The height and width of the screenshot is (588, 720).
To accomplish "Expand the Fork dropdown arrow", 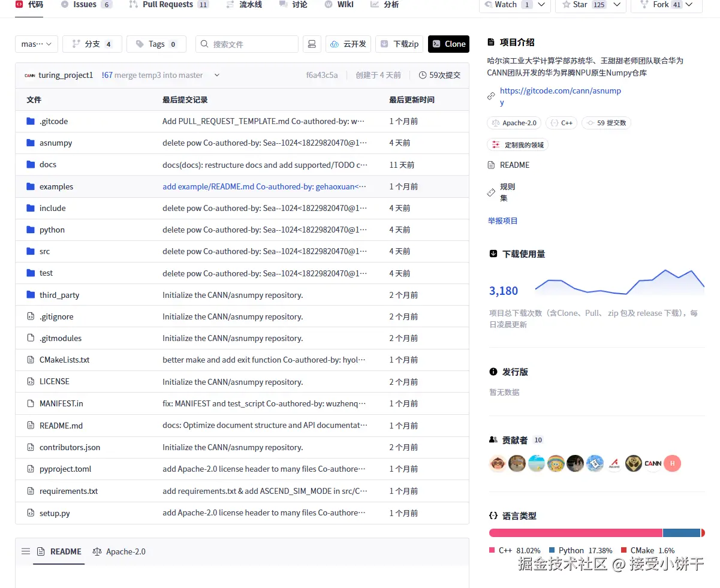I will [x=689, y=5].
